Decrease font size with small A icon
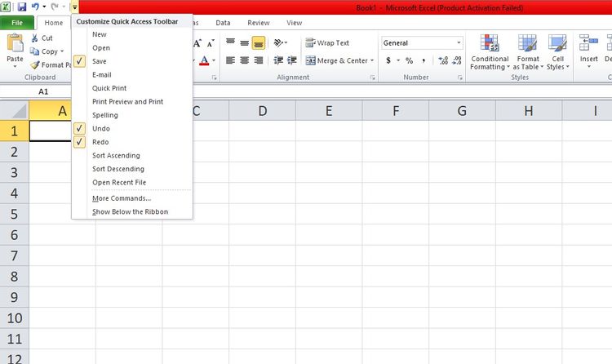The image size is (612, 364). click(x=211, y=43)
